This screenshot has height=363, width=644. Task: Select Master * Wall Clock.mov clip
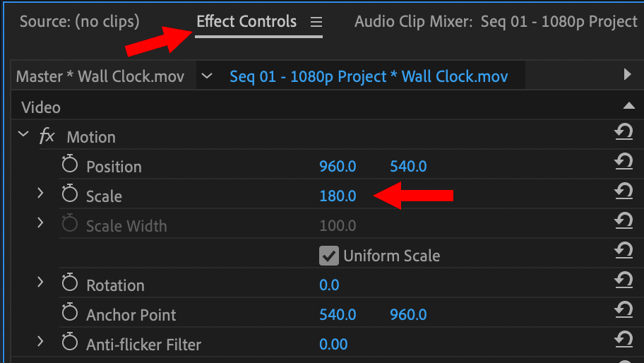click(x=100, y=76)
